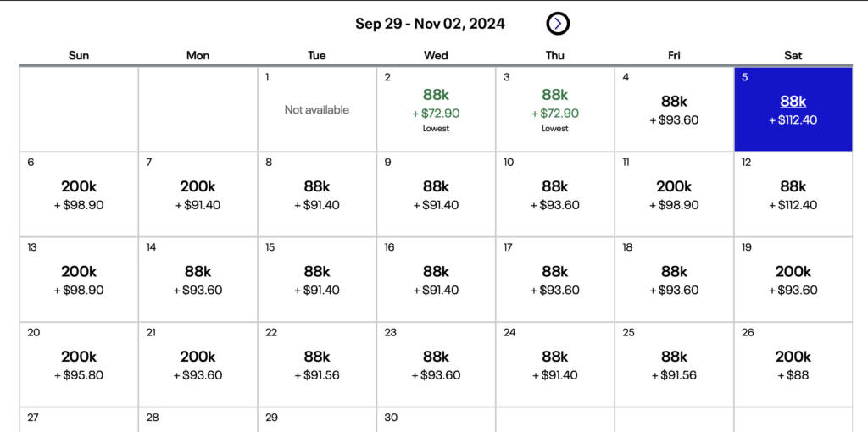868x432 pixels.
Task: Select October 6 at 200k + $98.90
Action: pyautogui.click(x=79, y=195)
